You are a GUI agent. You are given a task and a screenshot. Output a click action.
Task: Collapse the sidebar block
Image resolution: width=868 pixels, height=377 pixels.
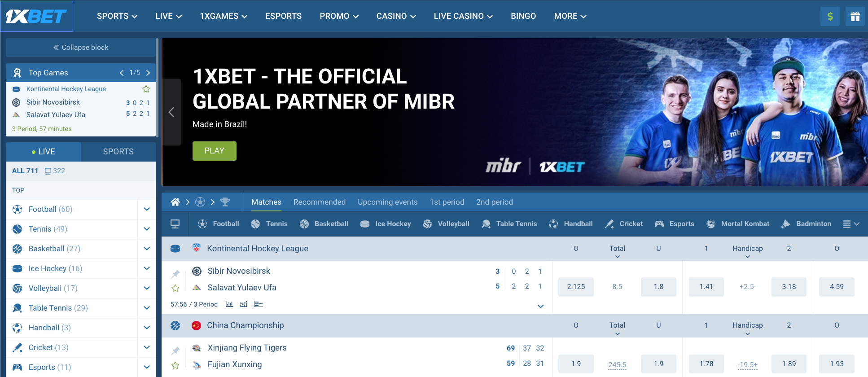(x=81, y=48)
